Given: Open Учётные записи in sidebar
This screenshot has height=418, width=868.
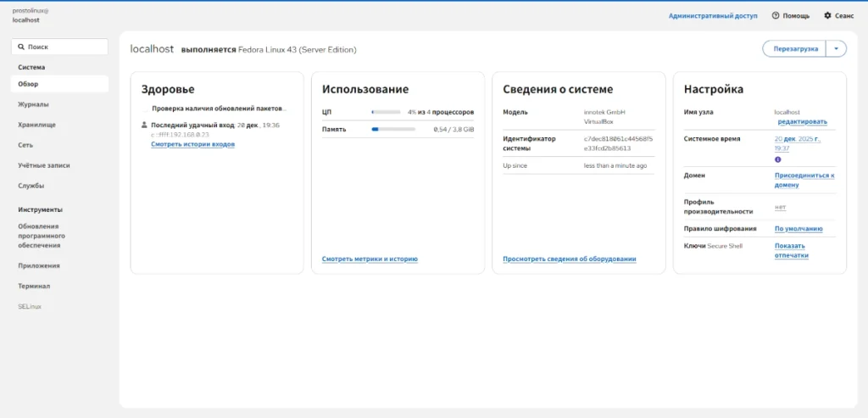Looking at the screenshot, I should pos(59,165).
